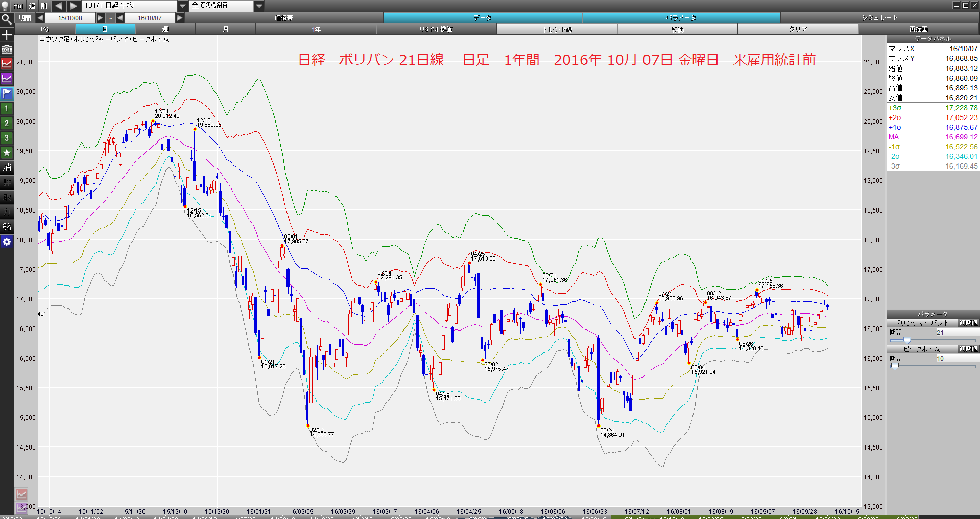This screenshot has width=980, height=519.
Task: Click the red chart icon in sidebar
Action: (x=7, y=64)
